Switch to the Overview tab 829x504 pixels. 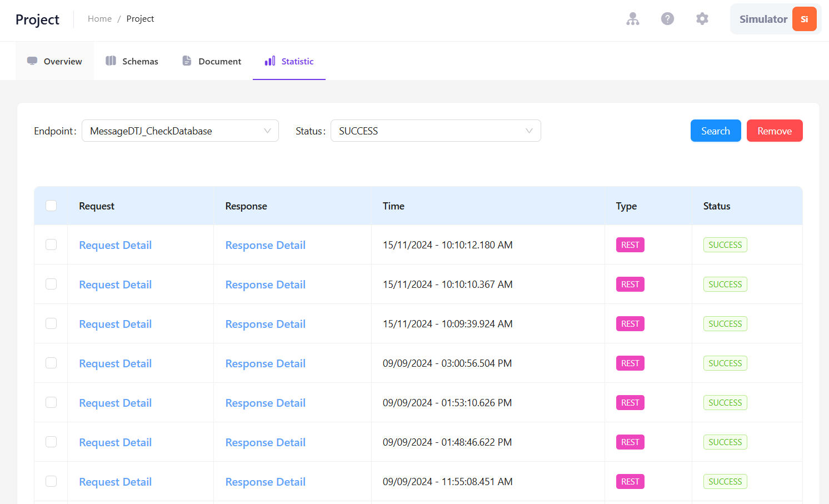point(54,61)
